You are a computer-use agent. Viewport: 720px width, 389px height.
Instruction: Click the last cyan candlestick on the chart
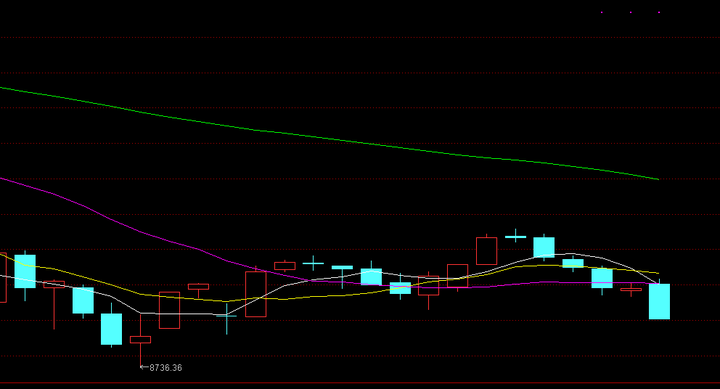[659, 301]
